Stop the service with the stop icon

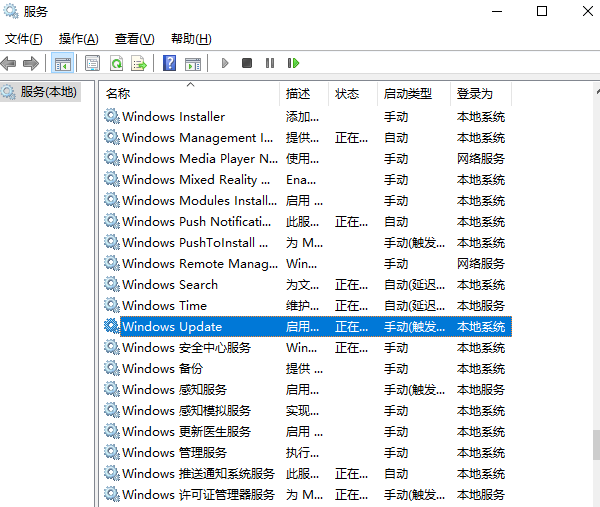coord(247,63)
